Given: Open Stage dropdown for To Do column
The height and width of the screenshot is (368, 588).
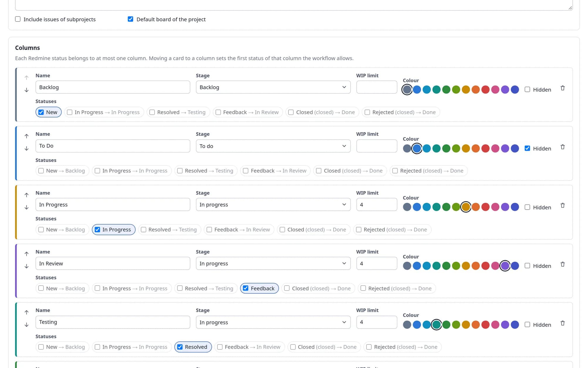Looking at the screenshot, I should click(273, 146).
